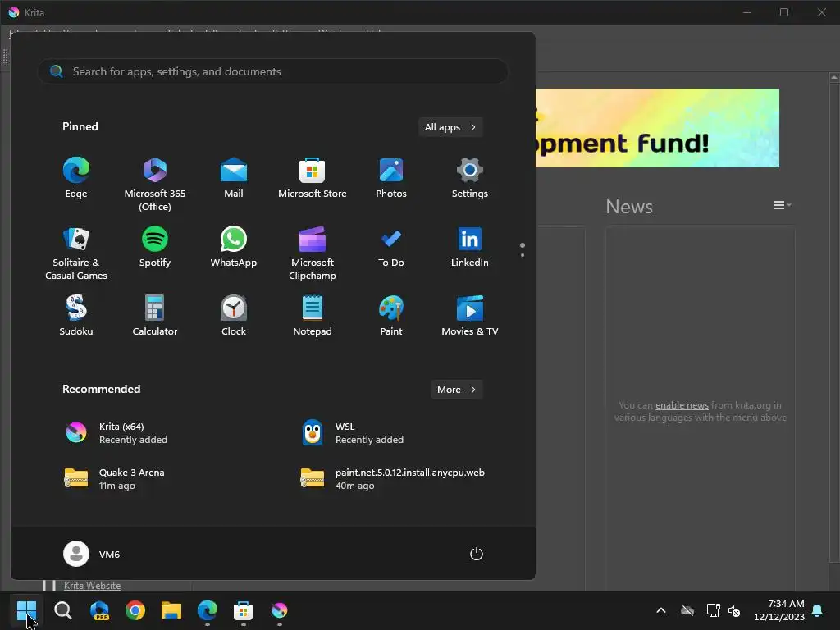Click the Krita development fund banner

coord(657,128)
